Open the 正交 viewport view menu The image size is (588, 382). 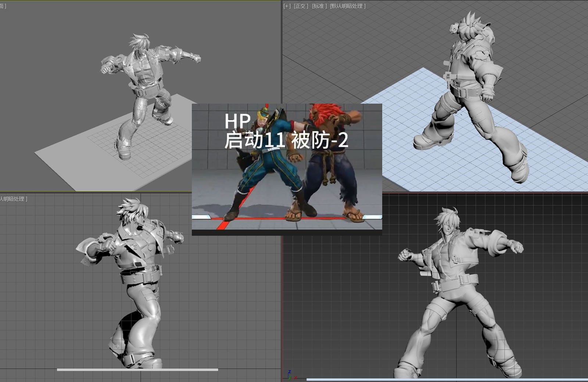[x=301, y=6]
